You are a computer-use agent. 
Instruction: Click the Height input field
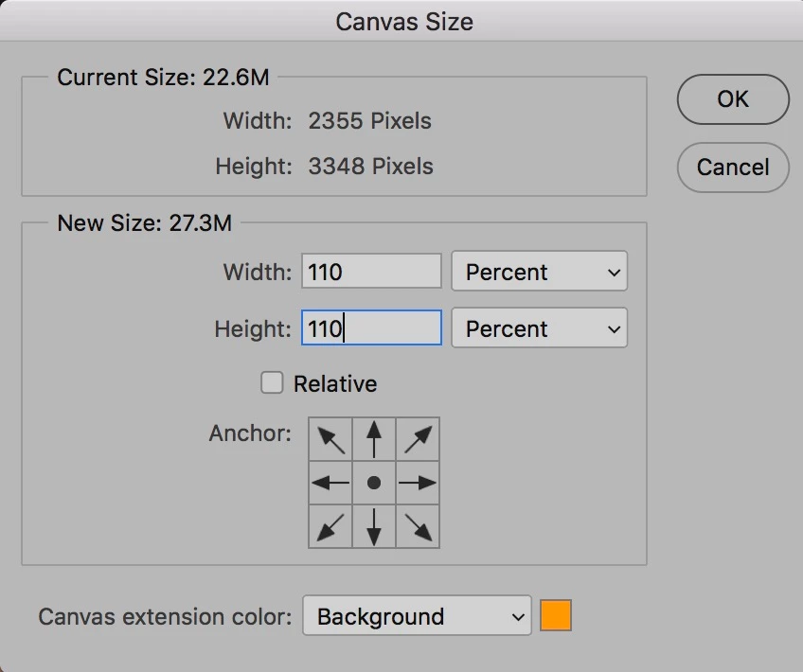pyautogui.click(x=371, y=329)
